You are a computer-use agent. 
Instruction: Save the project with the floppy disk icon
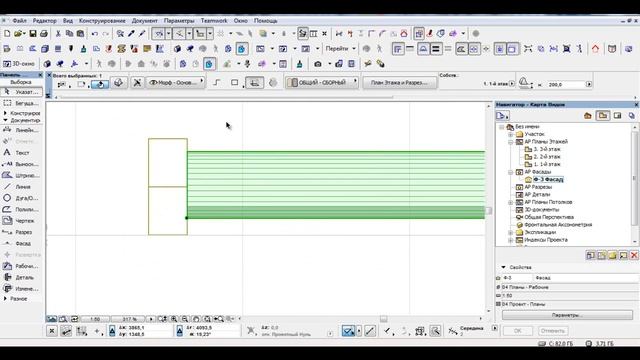(33, 34)
